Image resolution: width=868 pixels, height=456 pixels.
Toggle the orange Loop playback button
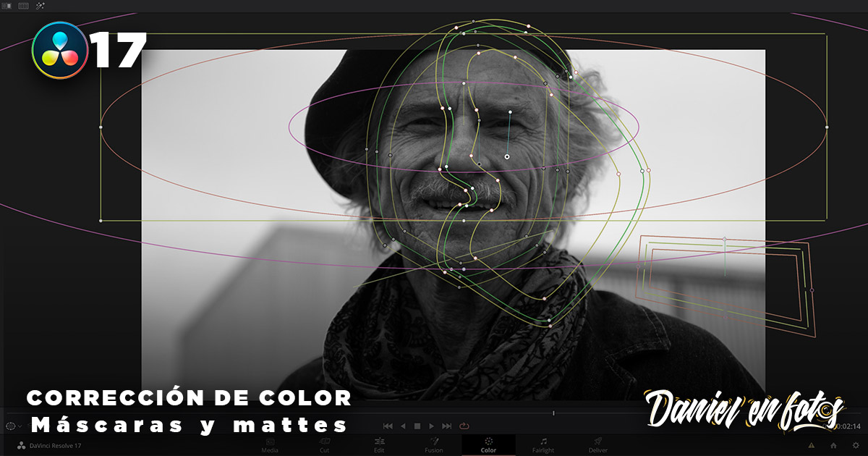464,426
